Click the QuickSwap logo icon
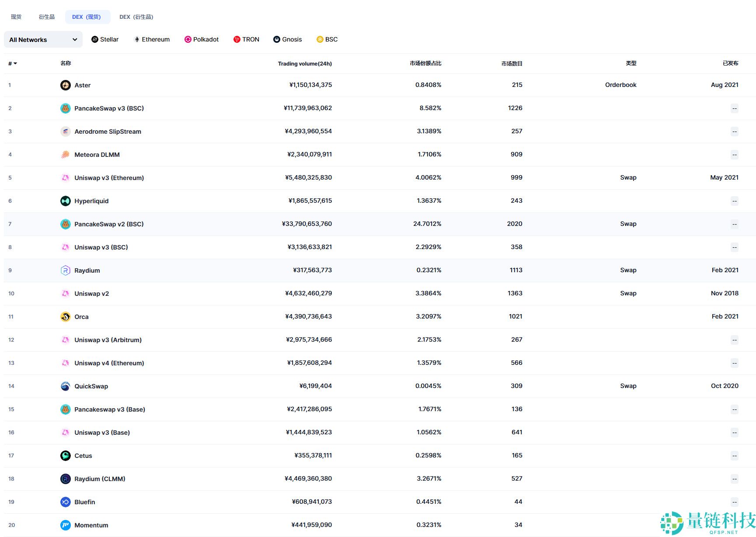Viewport: 756px width, 537px height. (x=65, y=386)
